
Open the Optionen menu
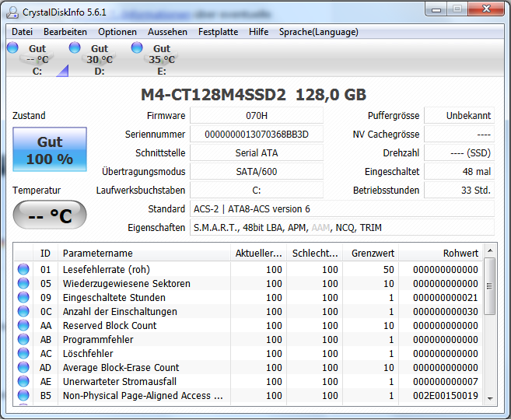click(117, 32)
